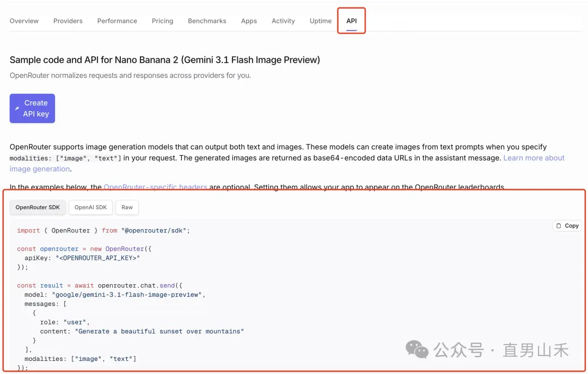Switch to the Providers tab

point(68,21)
